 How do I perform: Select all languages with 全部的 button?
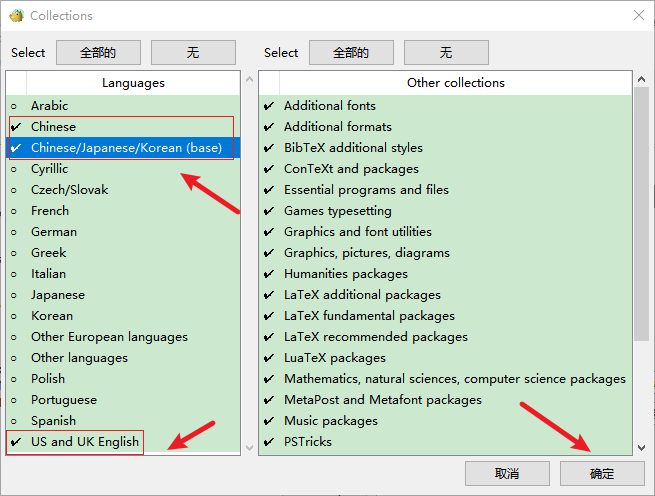tap(98, 53)
